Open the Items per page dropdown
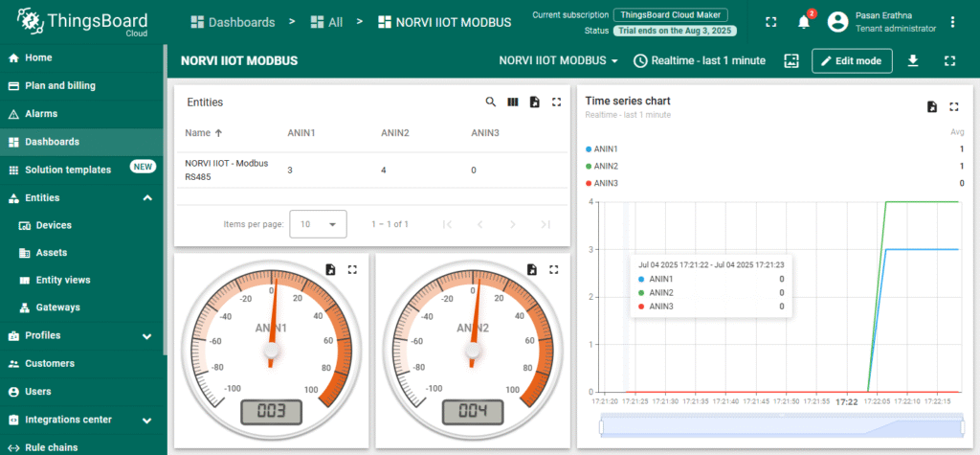 (x=318, y=224)
